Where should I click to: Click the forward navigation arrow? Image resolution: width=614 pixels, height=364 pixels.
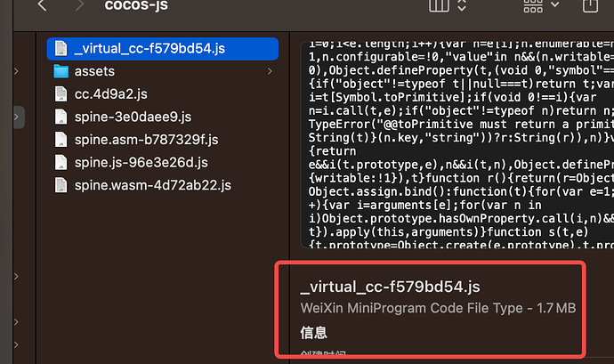coord(80,5)
